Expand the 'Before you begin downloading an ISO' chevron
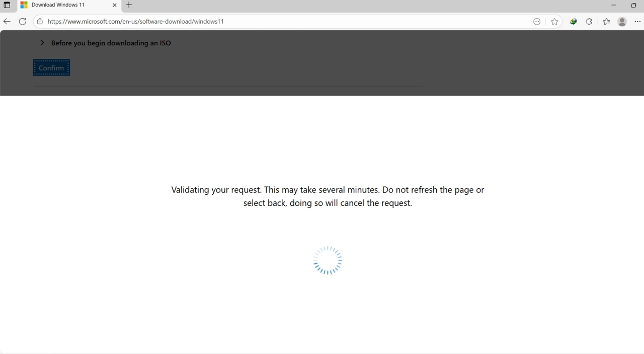644x354 pixels. [42, 43]
